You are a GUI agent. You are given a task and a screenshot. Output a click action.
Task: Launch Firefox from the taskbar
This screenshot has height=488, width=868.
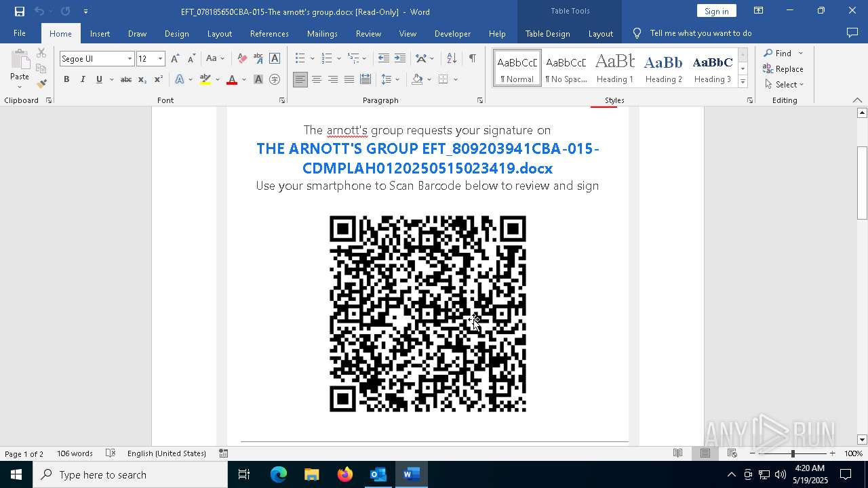pos(345,474)
